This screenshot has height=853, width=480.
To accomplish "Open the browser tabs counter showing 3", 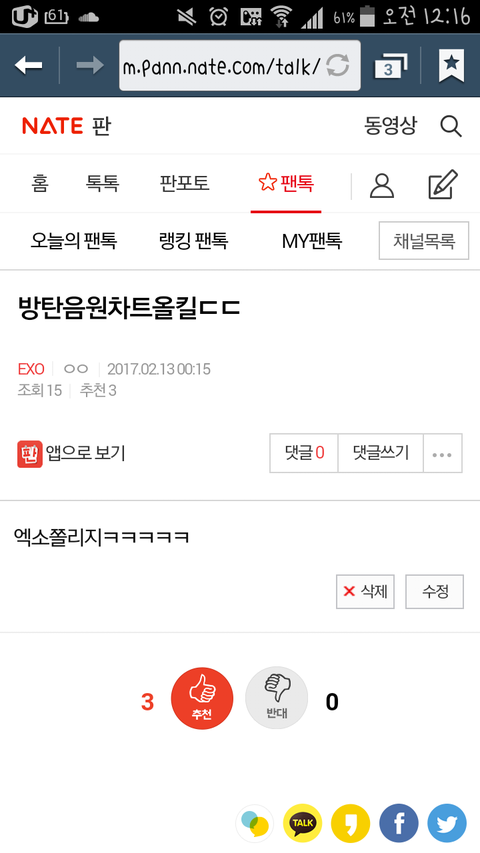I will 390,66.
